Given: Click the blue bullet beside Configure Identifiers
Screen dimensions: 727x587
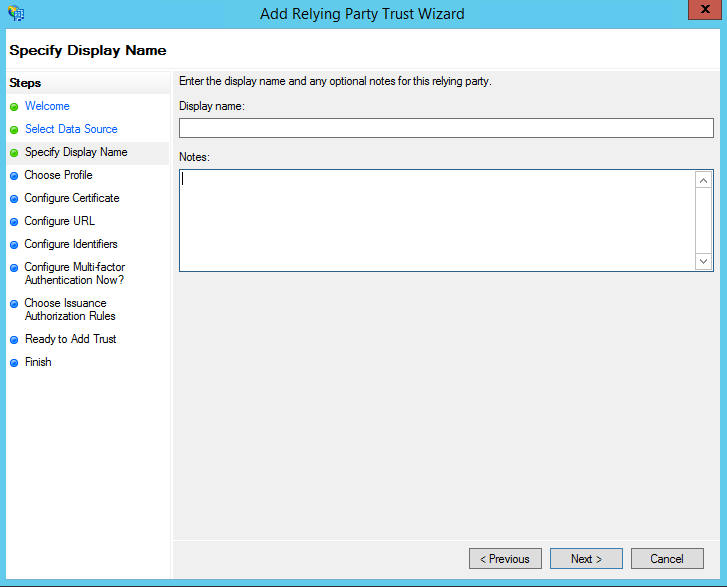Looking at the screenshot, I should click(x=14, y=245).
